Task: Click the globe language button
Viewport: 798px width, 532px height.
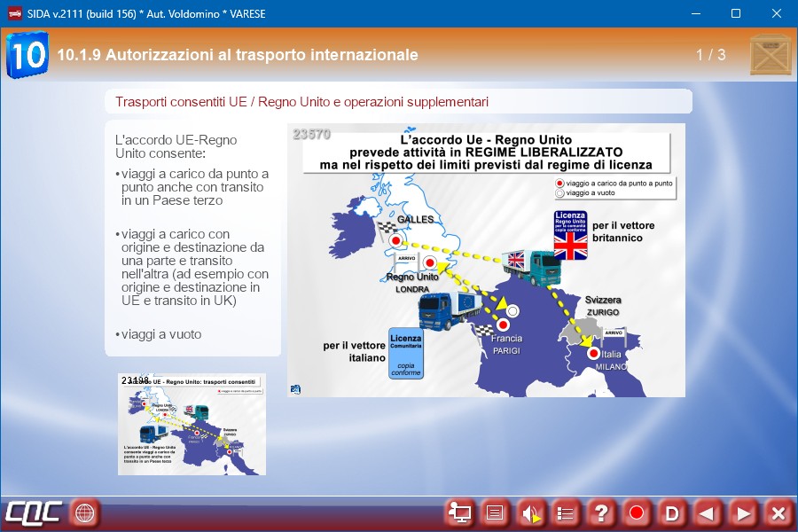Action: 84,512
